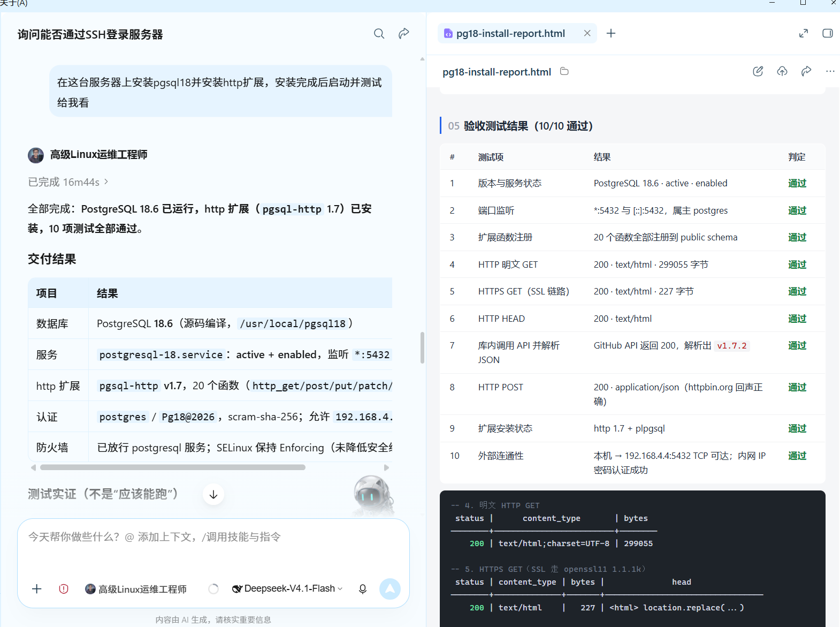Expand the 已完成 16m44s details
840x627 pixels.
pyautogui.click(x=68, y=182)
